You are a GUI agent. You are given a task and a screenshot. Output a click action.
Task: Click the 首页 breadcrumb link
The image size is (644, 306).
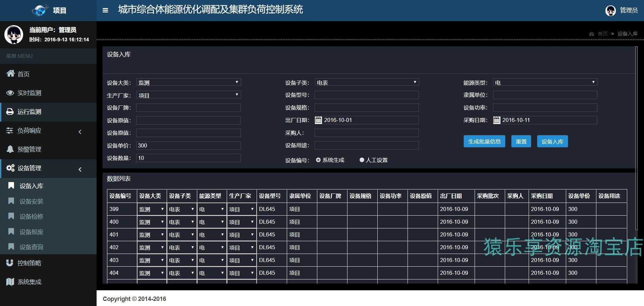602,34
